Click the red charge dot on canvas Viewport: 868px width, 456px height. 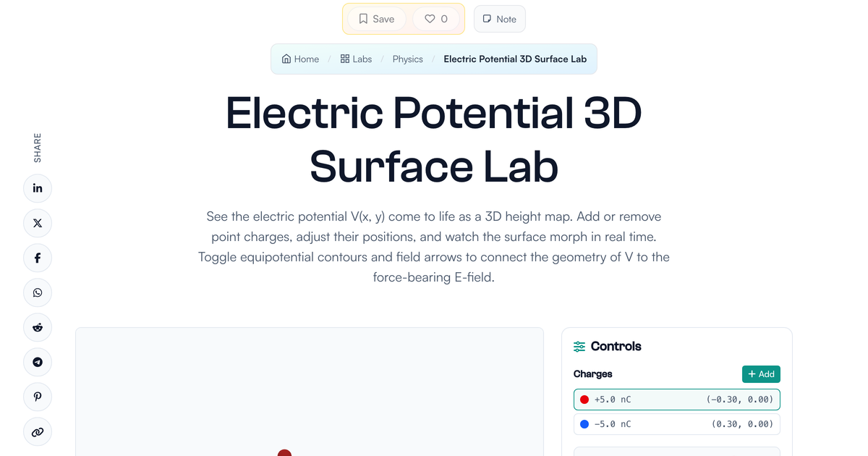(284, 453)
